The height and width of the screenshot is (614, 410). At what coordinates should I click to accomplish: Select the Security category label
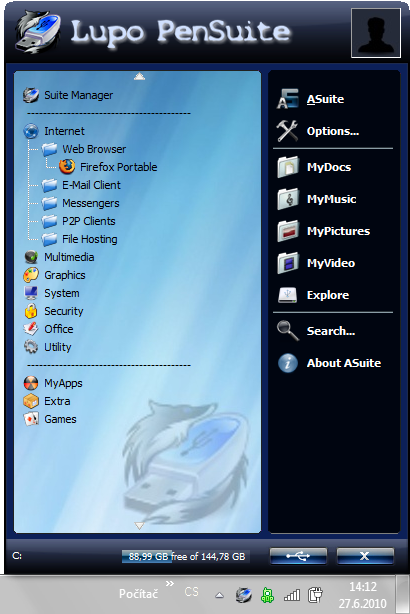tap(63, 311)
